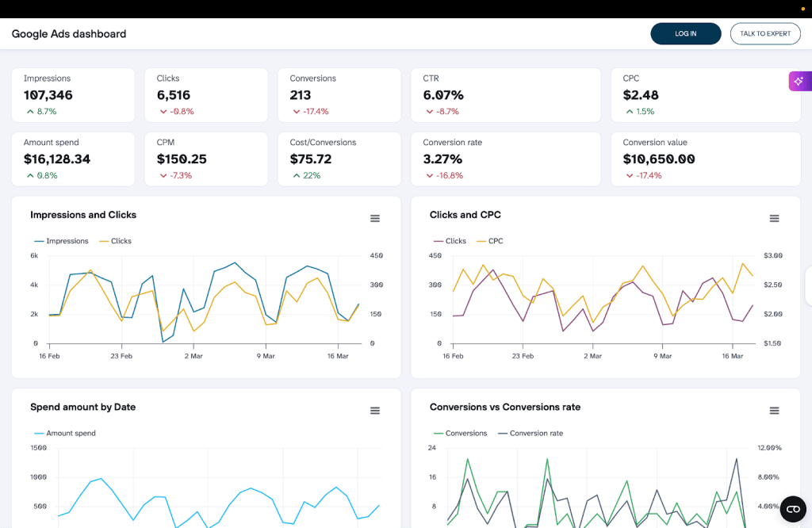
Task: Toggle CPC series in the chart legend
Action: [x=488, y=241]
